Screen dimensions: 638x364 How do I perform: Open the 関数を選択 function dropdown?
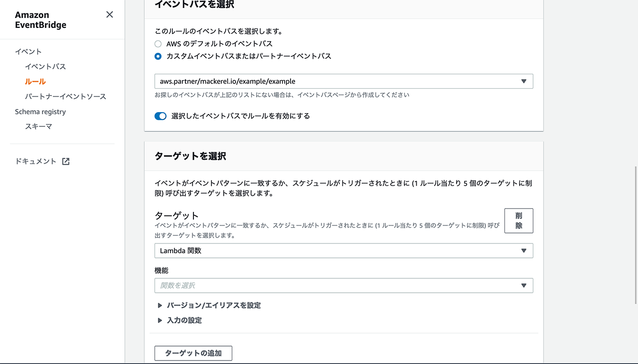(344, 285)
